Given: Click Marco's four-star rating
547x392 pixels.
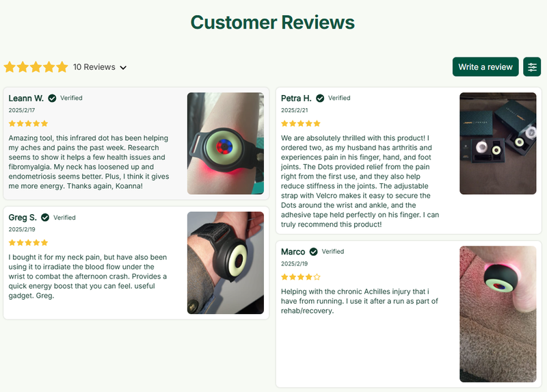Looking at the screenshot, I should click(301, 277).
